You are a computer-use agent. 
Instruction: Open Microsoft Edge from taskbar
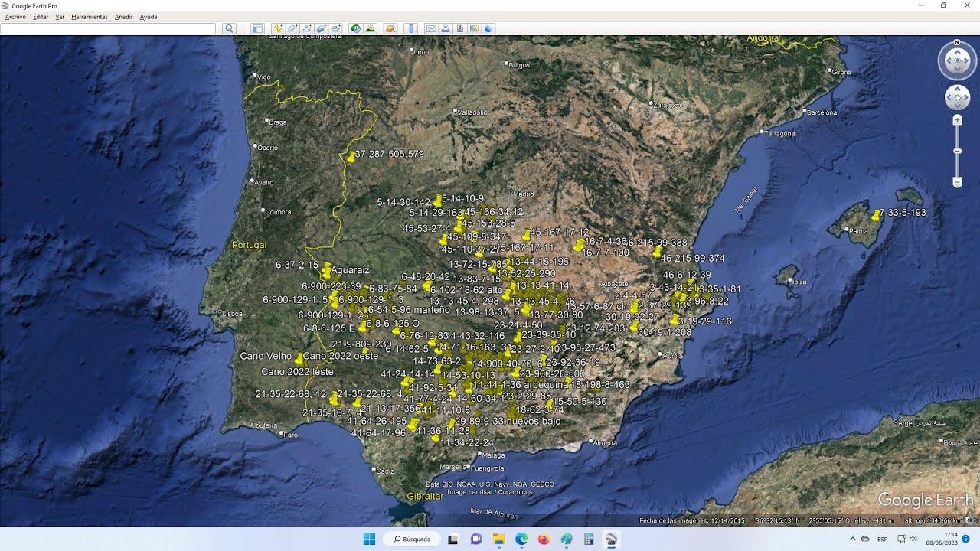point(521,539)
